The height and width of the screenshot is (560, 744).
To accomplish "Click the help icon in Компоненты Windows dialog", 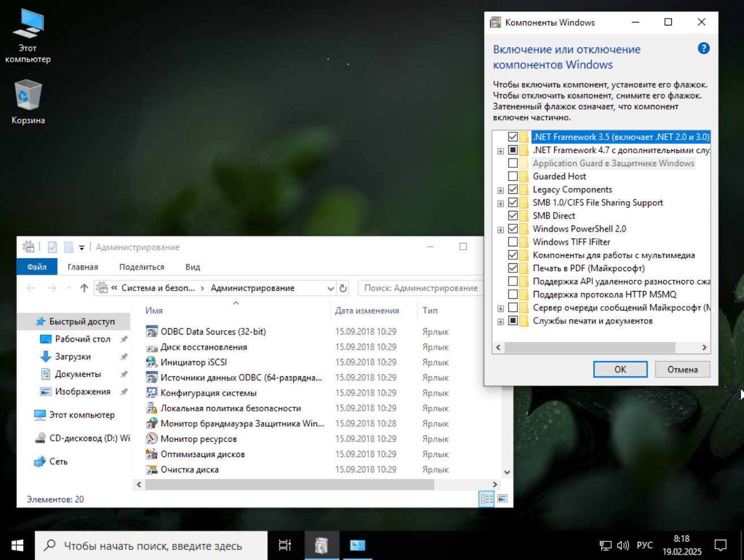I will tap(704, 49).
